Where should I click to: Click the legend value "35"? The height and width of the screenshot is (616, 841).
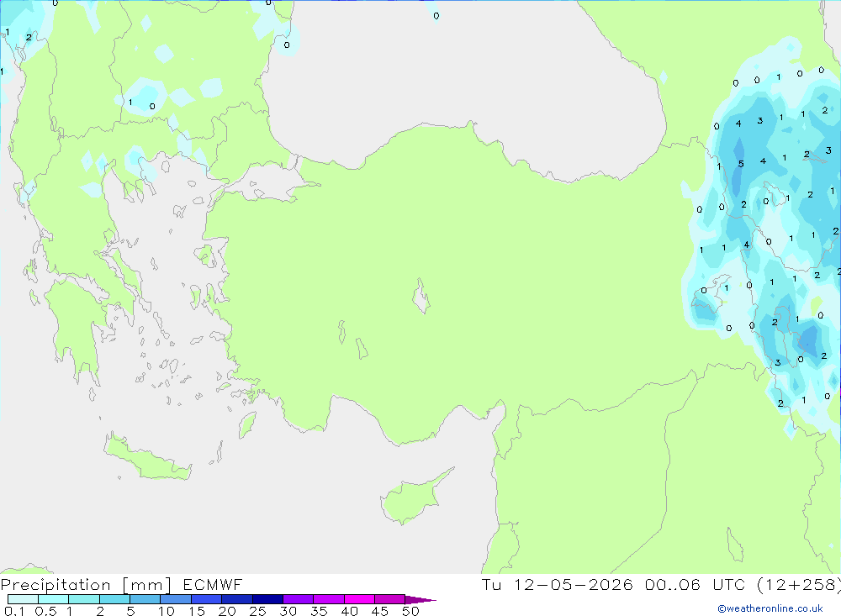coord(319,611)
